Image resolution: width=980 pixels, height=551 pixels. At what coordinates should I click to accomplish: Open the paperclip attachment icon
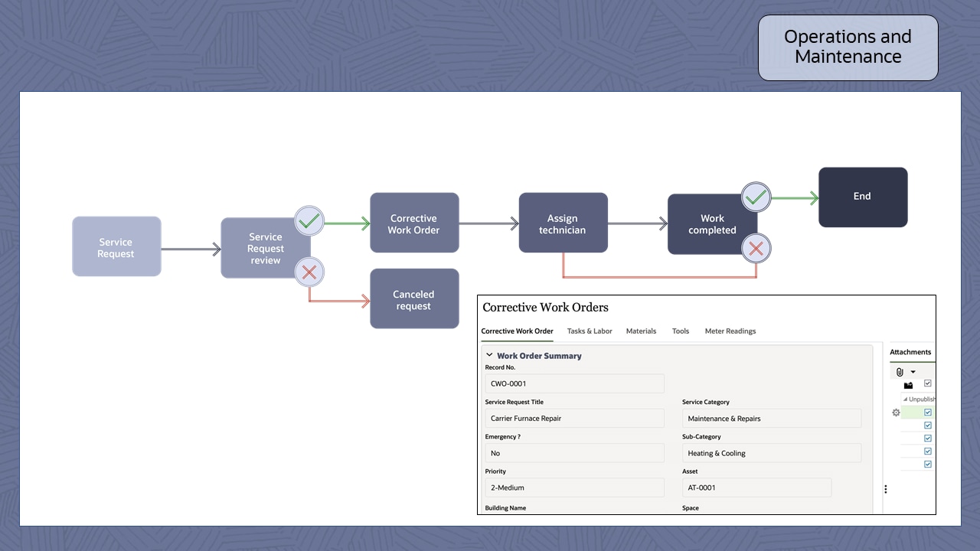pyautogui.click(x=899, y=372)
